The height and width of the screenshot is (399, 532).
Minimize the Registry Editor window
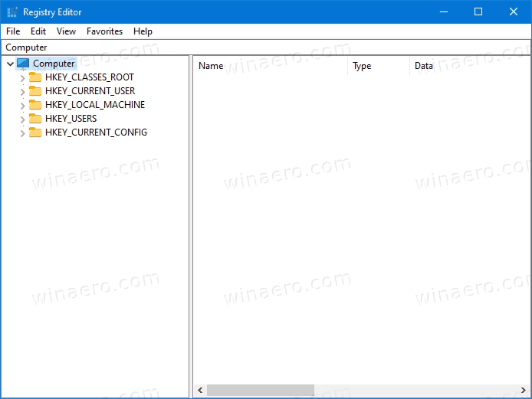[444, 11]
